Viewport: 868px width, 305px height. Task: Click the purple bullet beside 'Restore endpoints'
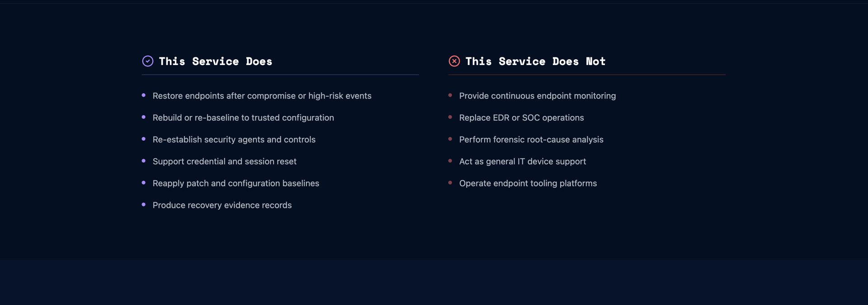tap(143, 95)
